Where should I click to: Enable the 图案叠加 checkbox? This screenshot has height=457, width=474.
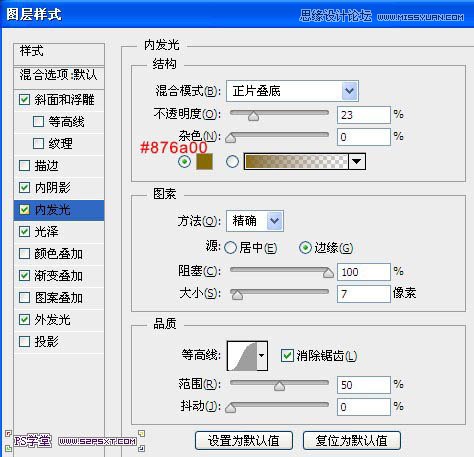coord(24,297)
